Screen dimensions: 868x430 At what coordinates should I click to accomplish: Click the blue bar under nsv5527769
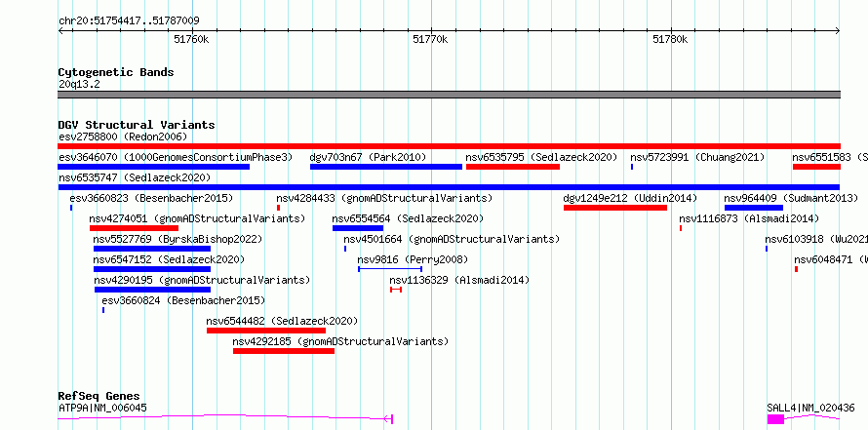click(152, 249)
